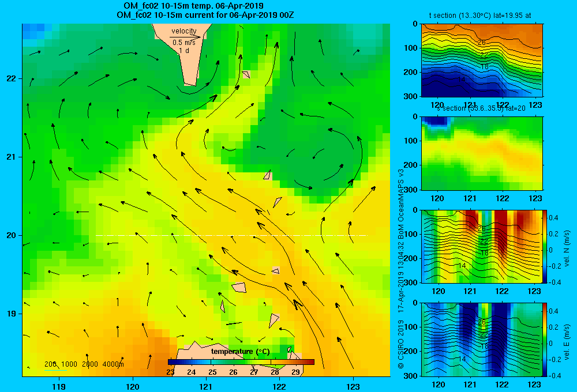Click the -0.4 tick on vel. E color bar
577x392 pixels.
(x=554, y=375)
